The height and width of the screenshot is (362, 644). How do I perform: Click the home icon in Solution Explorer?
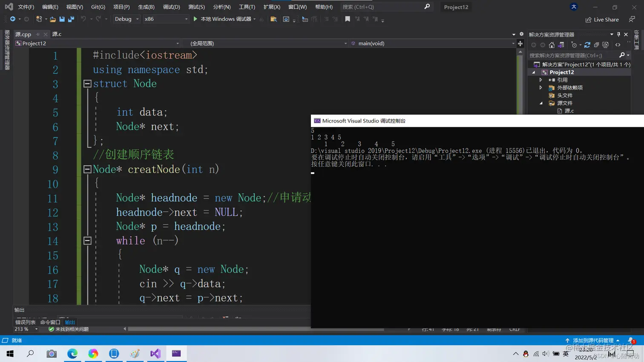tap(552, 45)
